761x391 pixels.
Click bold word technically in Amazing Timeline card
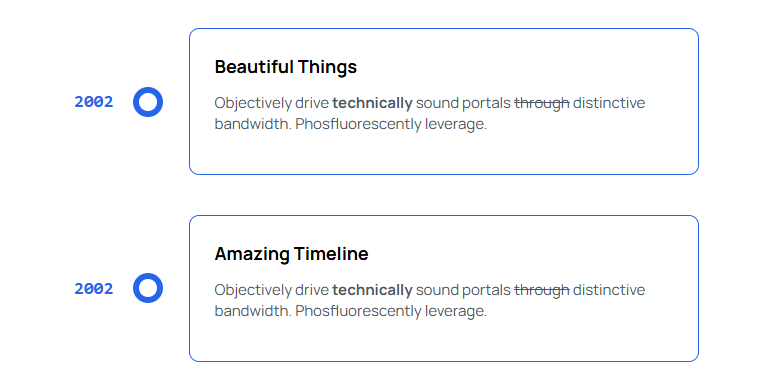click(x=372, y=290)
